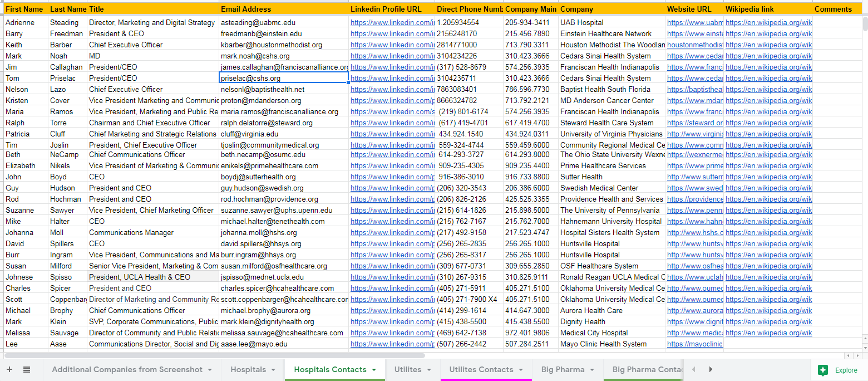Click the green Explore star icon
Screen dimensions: 868x381
[823, 370]
